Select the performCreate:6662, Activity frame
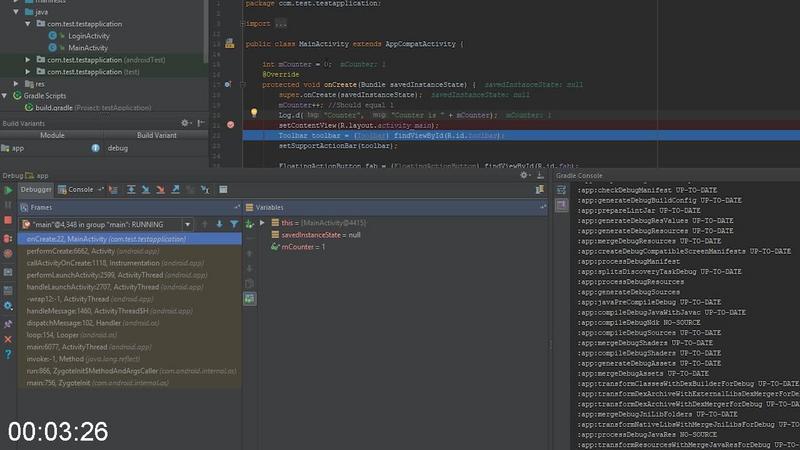Screen dimensions: 800x450 pos(130,251)
